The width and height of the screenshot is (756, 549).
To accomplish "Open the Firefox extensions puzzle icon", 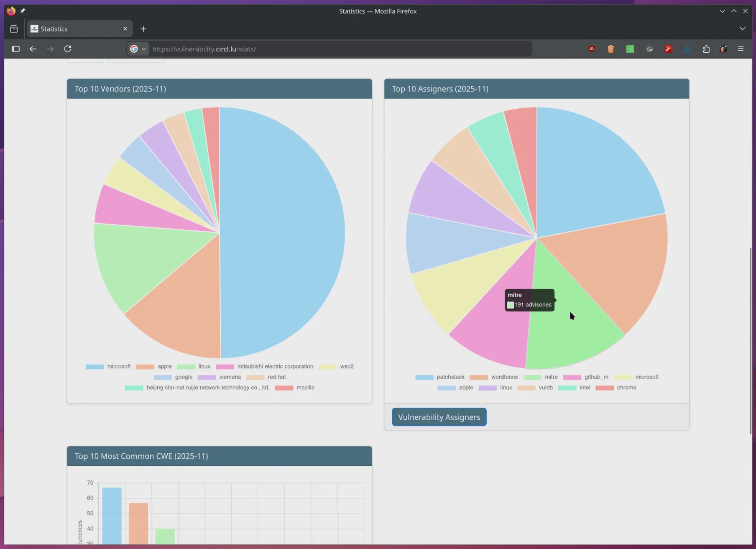I will (706, 49).
